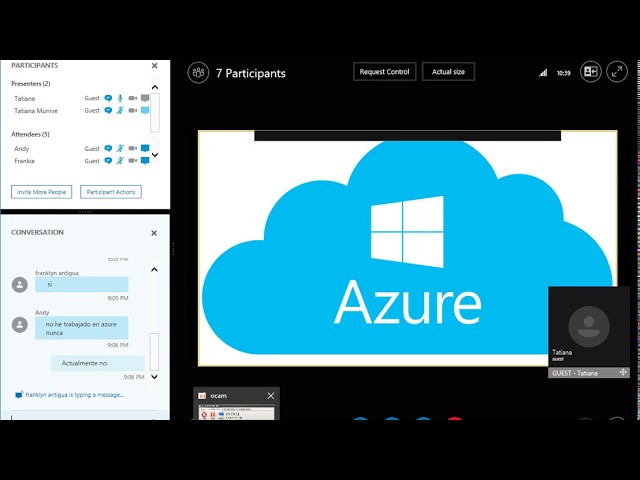Image resolution: width=640 pixels, height=480 pixels.
Task: Click conversation scroll up arrow
Action: coord(154,269)
